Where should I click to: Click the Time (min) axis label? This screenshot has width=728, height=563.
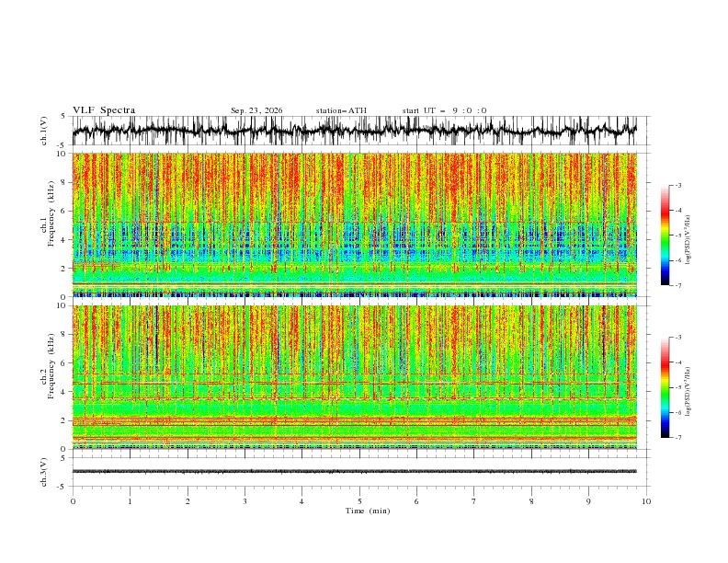[368, 511]
